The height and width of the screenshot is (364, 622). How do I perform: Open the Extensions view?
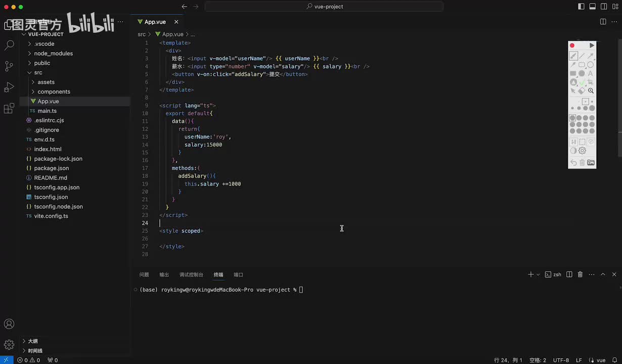click(x=9, y=108)
